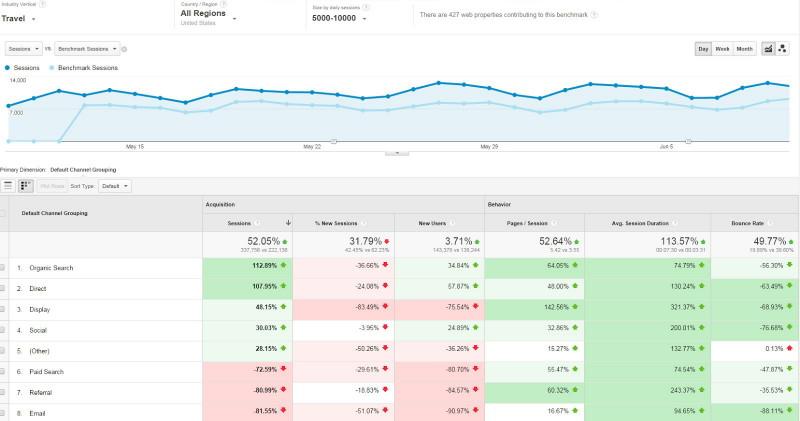Image resolution: width=800 pixels, height=421 pixels.
Task: Open the Travel industry vertical dropdown
Action: pyautogui.click(x=22, y=18)
